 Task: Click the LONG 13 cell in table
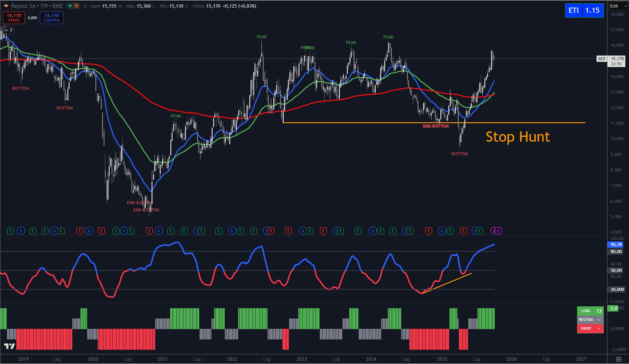tap(590, 311)
